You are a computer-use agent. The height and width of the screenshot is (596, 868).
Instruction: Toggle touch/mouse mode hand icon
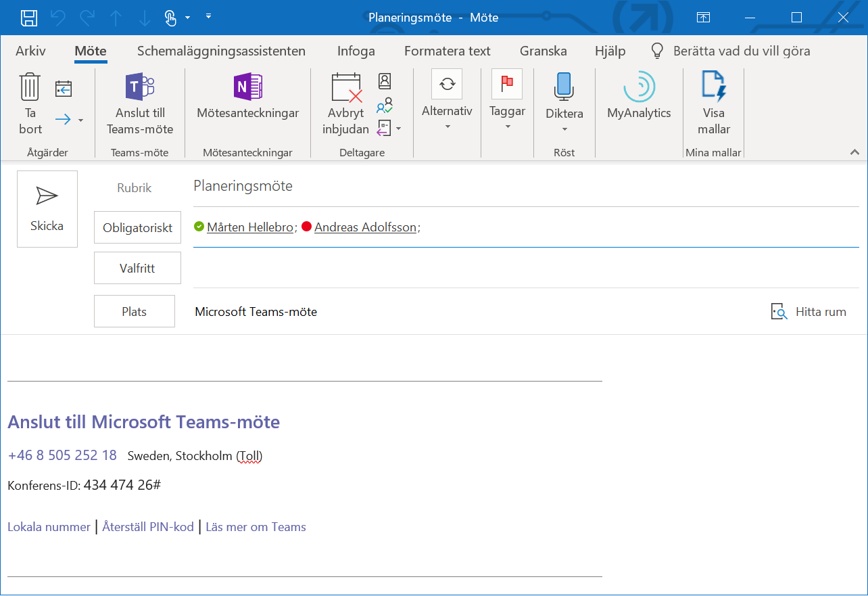[x=171, y=18]
